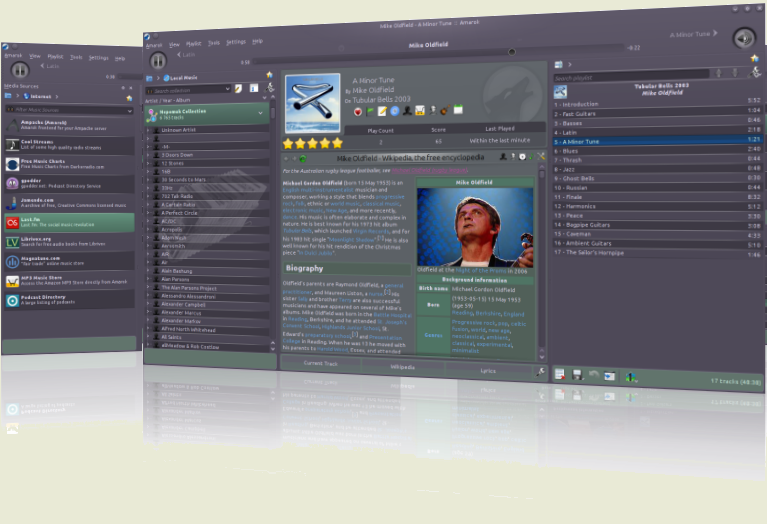
Task: Open the Tools menu in main window
Action: click(214, 43)
